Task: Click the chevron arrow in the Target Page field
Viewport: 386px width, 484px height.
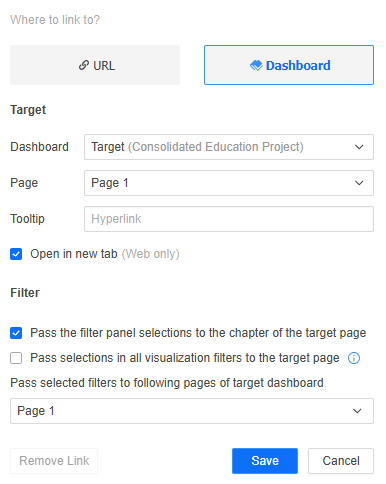Action: (x=359, y=183)
